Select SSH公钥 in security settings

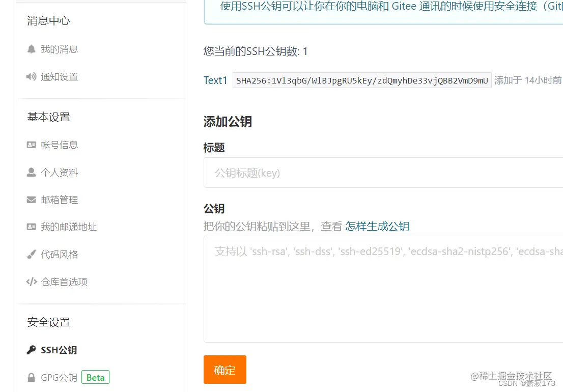(x=59, y=350)
